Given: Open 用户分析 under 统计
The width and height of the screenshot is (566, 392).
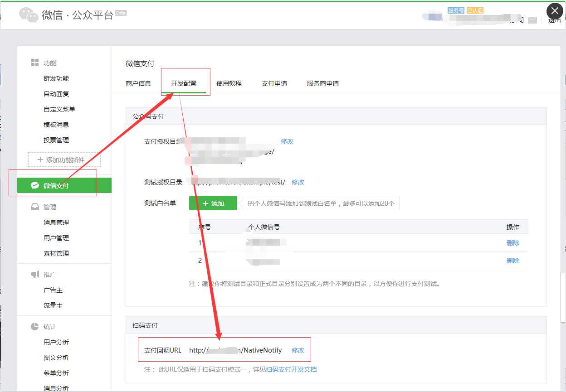Looking at the screenshot, I should tap(56, 342).
